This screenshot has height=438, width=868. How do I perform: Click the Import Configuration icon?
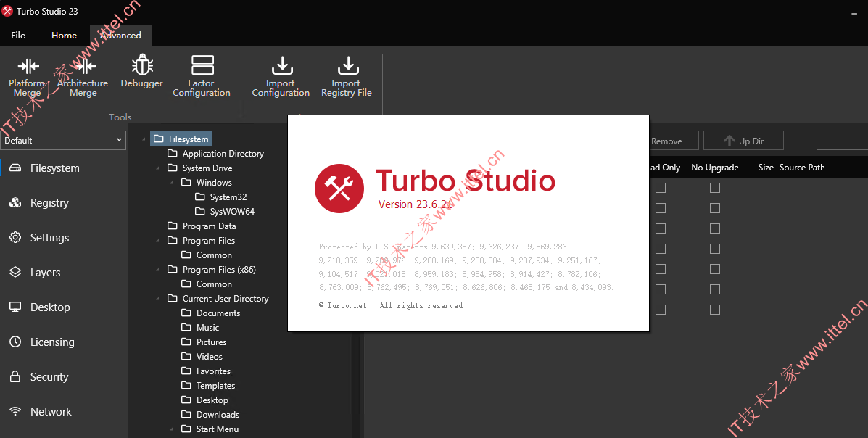coord(282,65)
